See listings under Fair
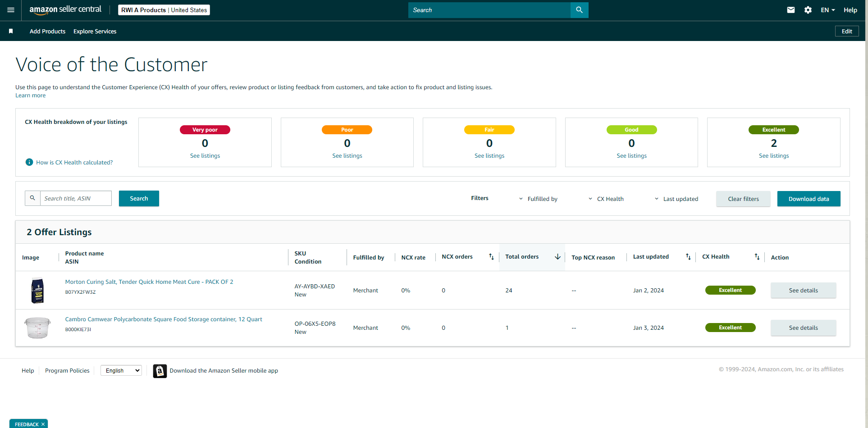 (489, 155)
